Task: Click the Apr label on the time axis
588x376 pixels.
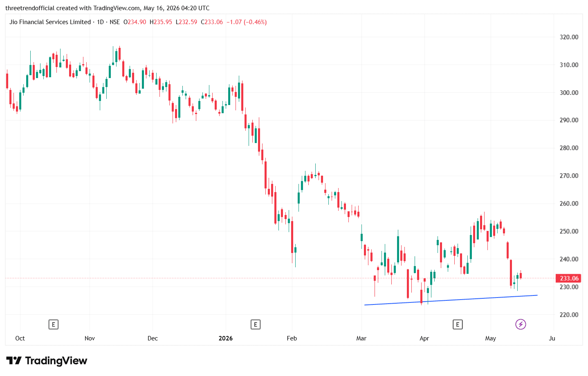Action: pos(424,338)
